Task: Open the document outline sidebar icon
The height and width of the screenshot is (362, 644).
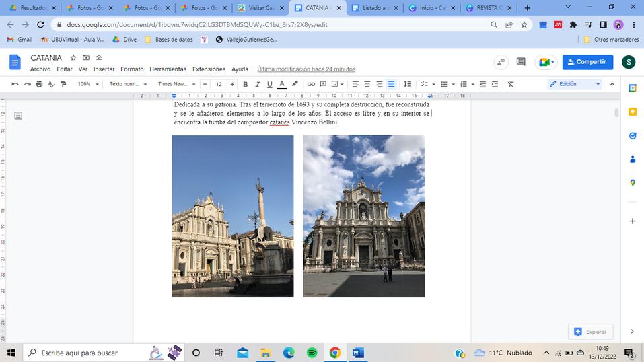Action: click(18, 116)
